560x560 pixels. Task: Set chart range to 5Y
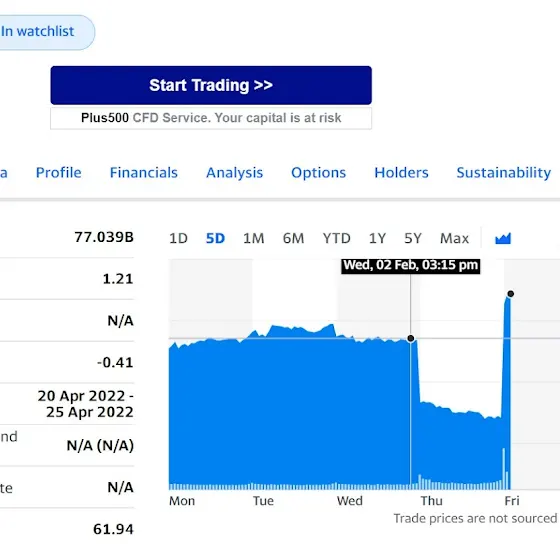point(413,238)
